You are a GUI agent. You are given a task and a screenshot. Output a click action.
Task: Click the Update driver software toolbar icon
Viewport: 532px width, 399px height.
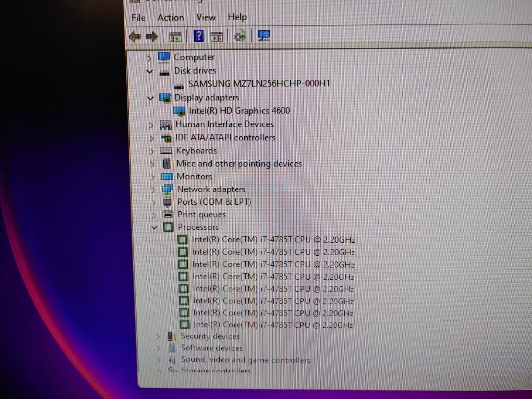click(240, 36)
